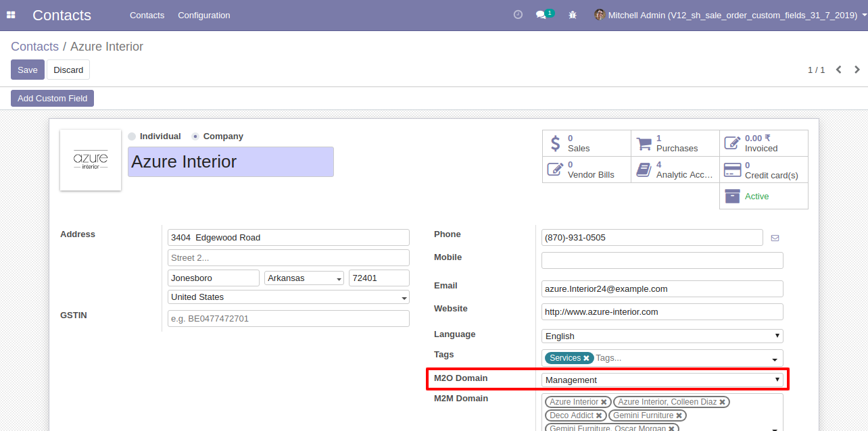
Task: Toggle the Active archive button
Action: point(764,196)
